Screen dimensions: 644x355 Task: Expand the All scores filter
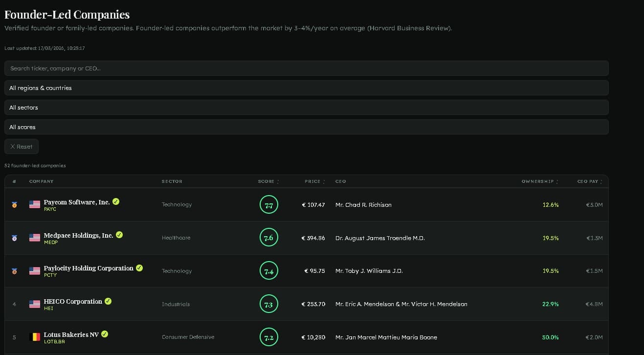coord(307,127)
